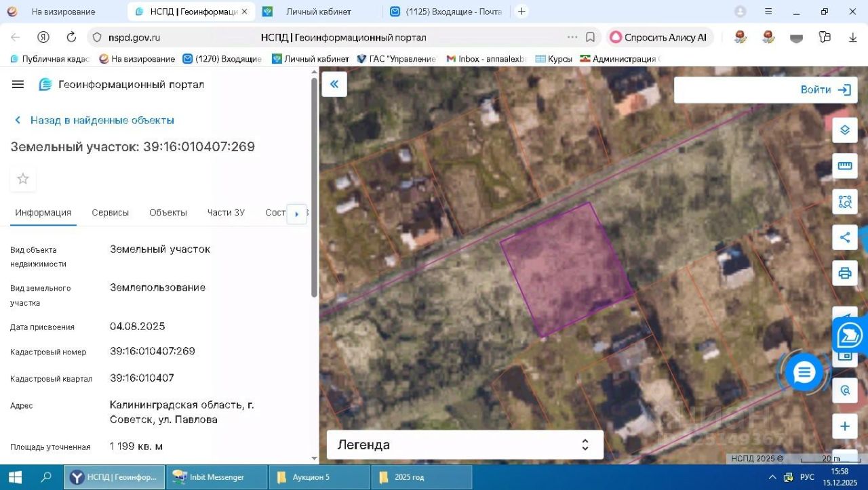Add land plot to favorites star
Screen dimensions: 868x490
23,179
